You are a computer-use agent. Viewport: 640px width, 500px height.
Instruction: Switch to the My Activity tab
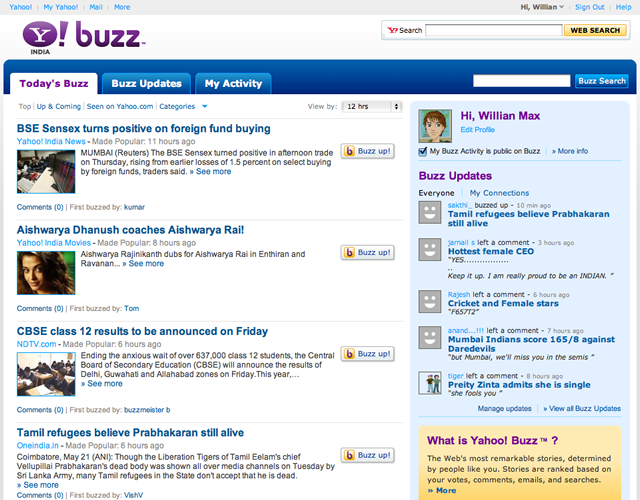click(x=233, y=84)
